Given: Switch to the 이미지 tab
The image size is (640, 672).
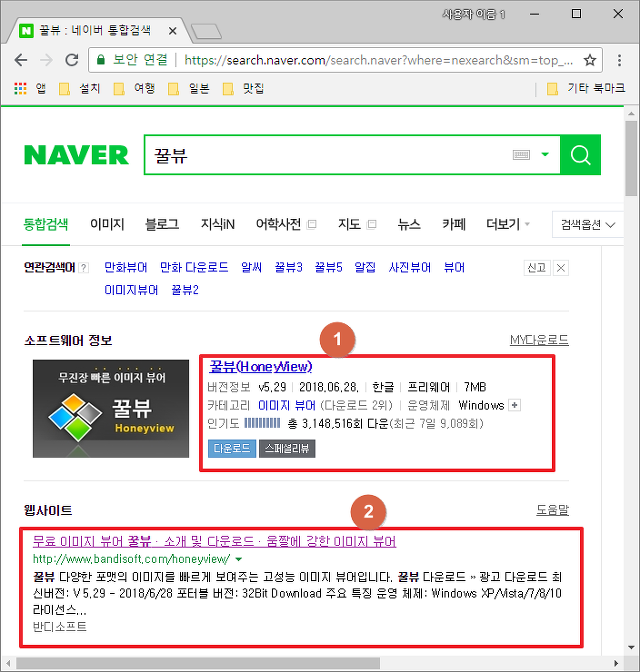Looking at the screenshot, I should click(x=107, y=224).
